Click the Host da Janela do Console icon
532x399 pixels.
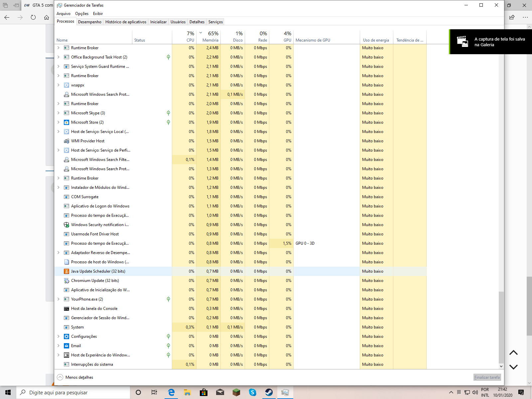click(66, 309)
